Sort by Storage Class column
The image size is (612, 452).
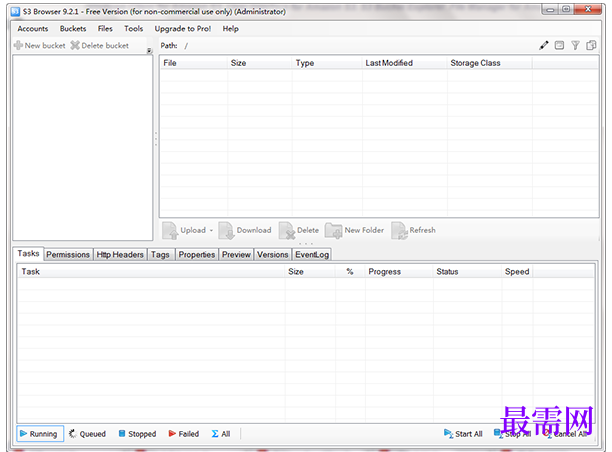point(489,63)
